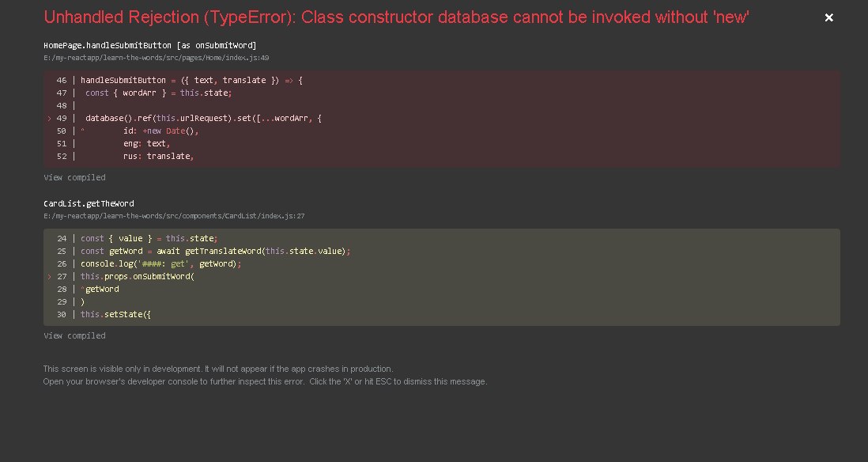Click the rus: translate code line

[158, 156]
